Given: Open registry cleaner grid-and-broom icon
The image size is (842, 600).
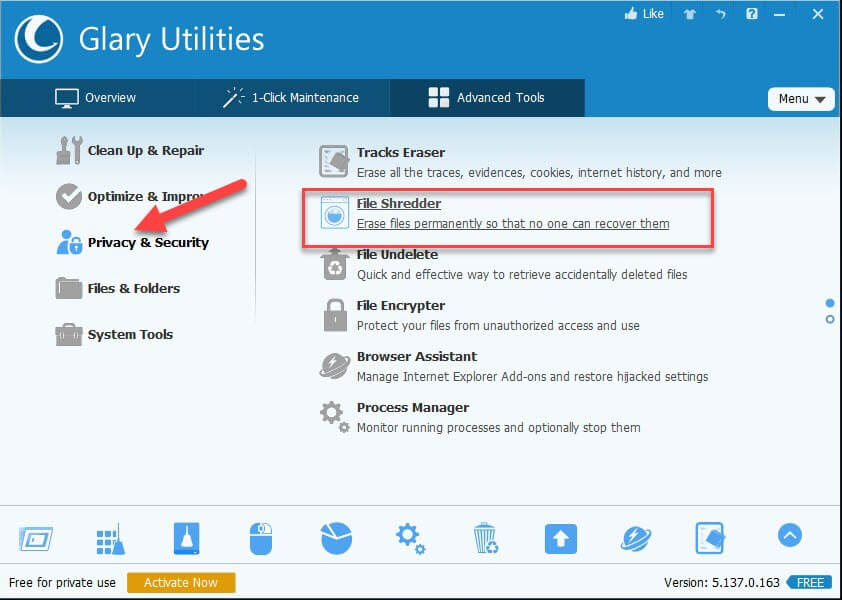Looking at the screenshot, I should (111, 539).
